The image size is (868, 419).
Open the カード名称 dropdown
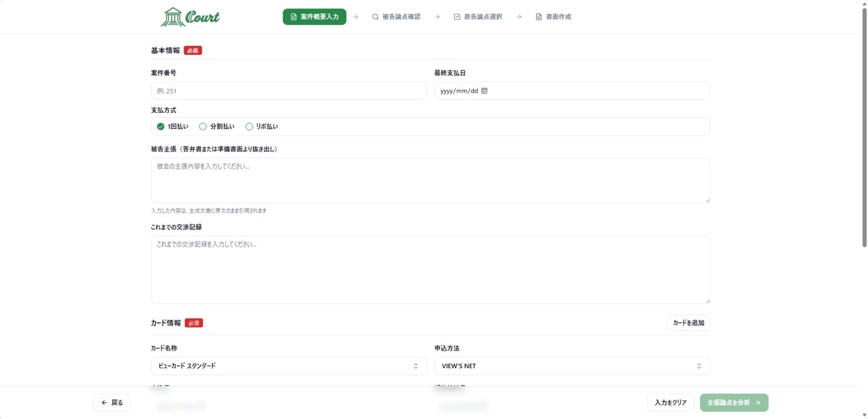pos(289,365)
